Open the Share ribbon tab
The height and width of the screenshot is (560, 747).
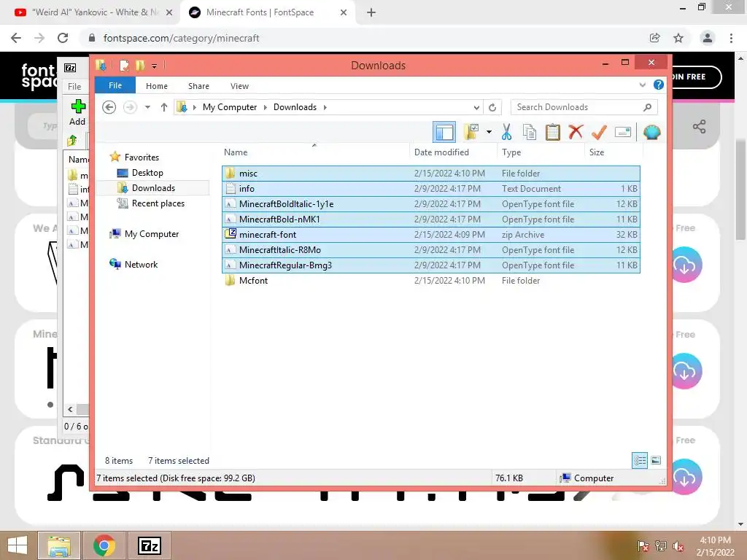[x=198, y=86]
